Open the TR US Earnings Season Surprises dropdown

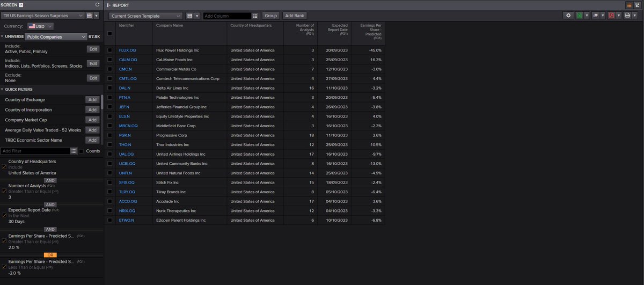pyautogui.click(x=42, y=16)
